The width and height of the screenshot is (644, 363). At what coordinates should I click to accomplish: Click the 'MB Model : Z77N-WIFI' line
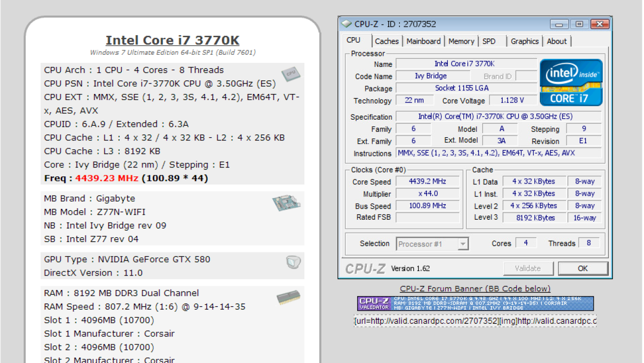coord(95,212)
